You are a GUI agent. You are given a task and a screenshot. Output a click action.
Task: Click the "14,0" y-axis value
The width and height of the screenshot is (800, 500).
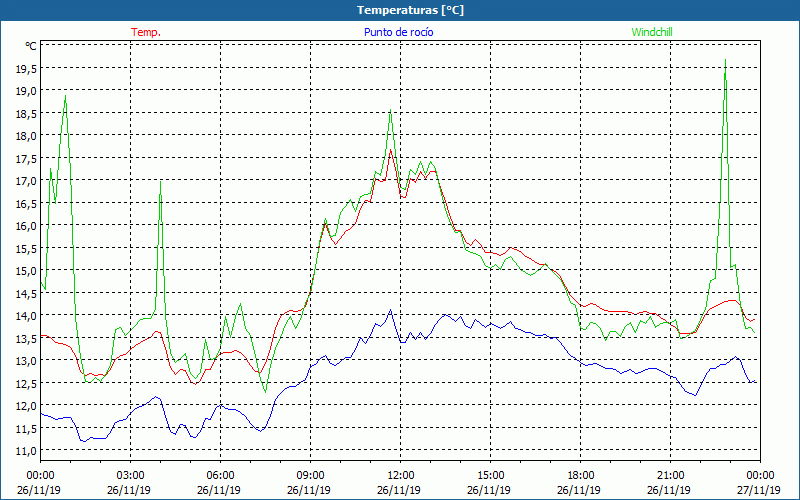pyautogui.click(x=27, y=315)
